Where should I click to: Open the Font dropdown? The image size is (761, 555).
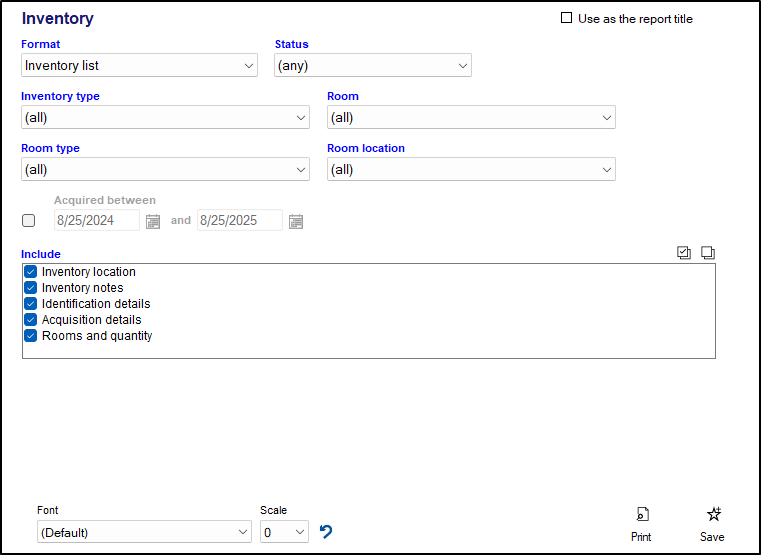144,533
